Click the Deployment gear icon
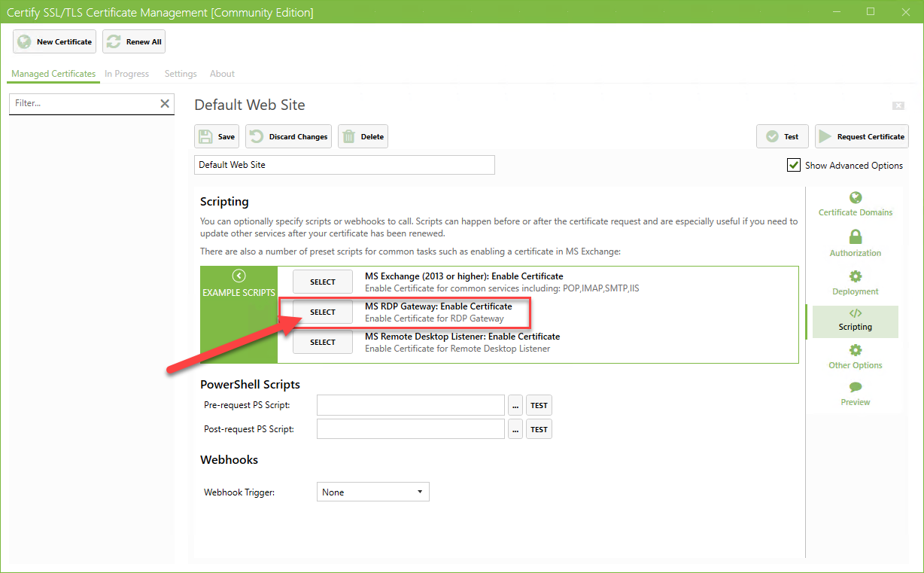Screen dimensions: 924x573 pyautogui.click(x=856, y=276)
